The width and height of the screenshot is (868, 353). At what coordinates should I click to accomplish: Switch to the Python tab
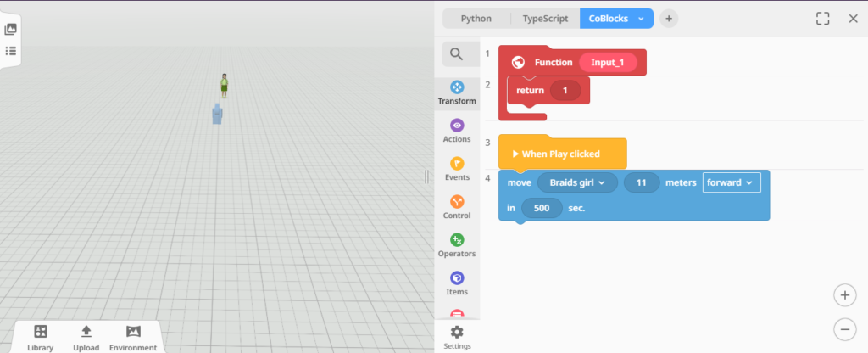[476, 19]
